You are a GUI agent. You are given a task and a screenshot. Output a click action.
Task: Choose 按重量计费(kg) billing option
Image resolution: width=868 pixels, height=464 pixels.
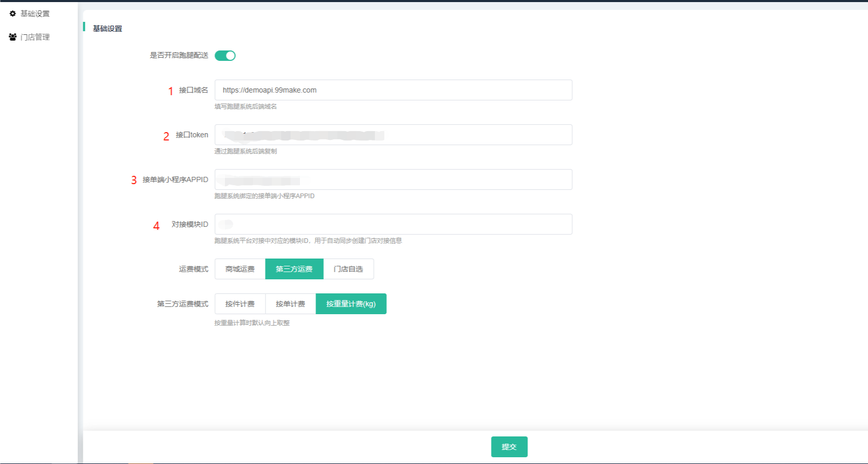click(351, 304)
